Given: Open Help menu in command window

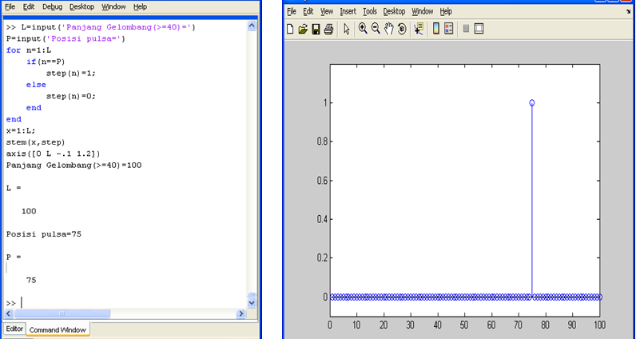Looking at the screenshot, I should (x=140, y=6).
